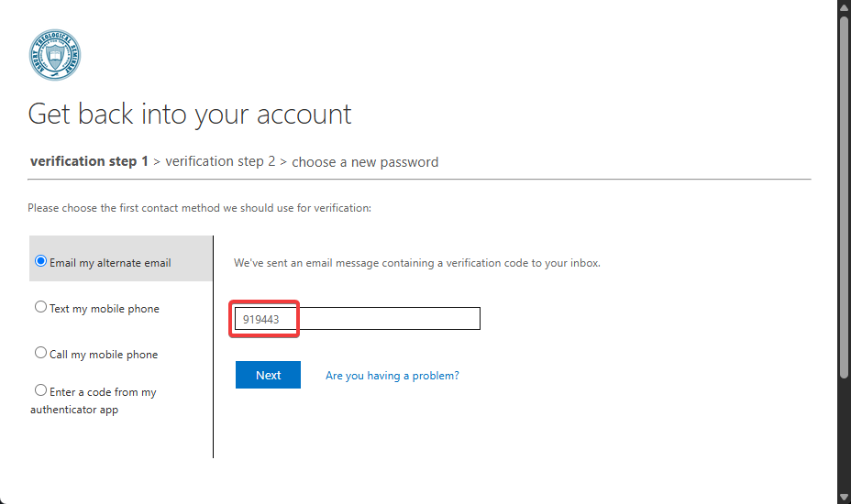Open the Are you having a problem link
The image size is (851, 504).
tap(392, 376)
